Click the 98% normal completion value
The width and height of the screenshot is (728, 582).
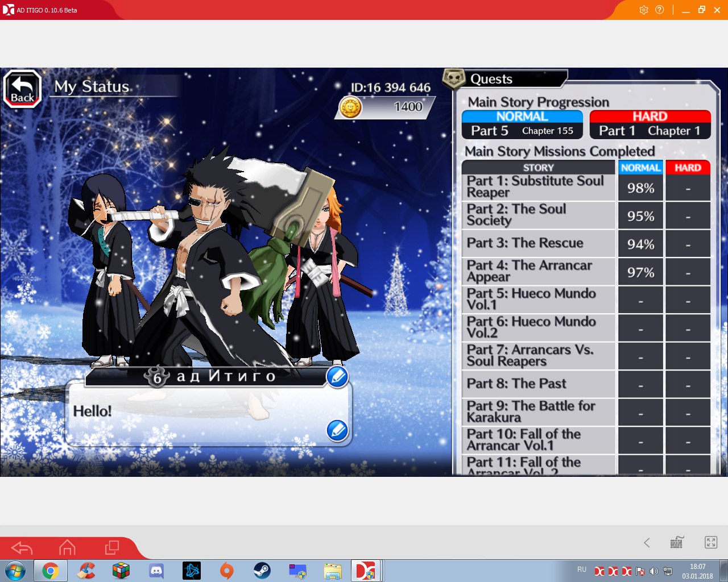point(640,188)
